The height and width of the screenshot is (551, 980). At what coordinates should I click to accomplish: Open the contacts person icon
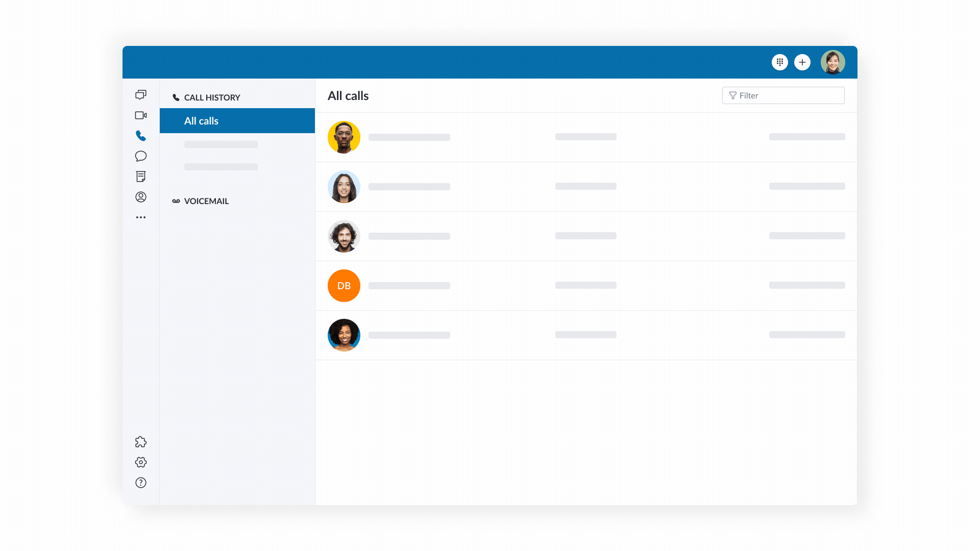141,197
